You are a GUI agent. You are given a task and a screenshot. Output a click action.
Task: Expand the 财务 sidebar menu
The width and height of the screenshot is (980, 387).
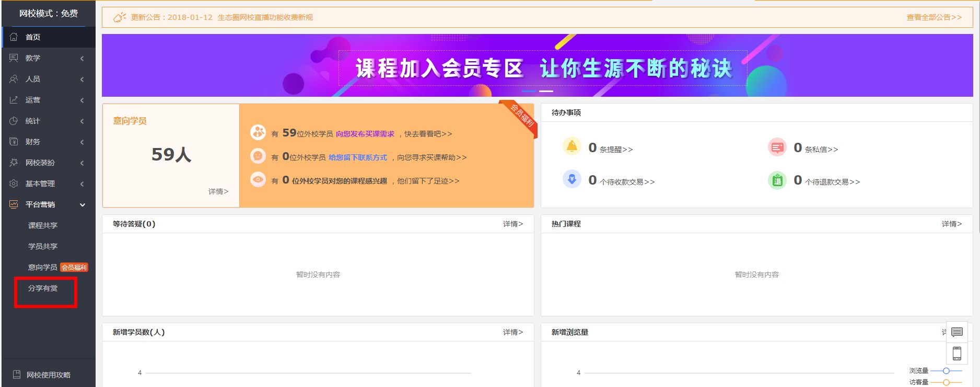tap(47, 142)
